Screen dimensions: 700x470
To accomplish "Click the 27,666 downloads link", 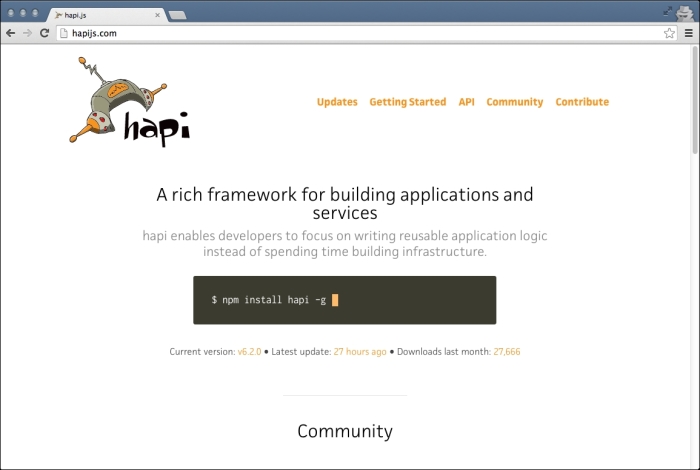I will click(507, 352).
